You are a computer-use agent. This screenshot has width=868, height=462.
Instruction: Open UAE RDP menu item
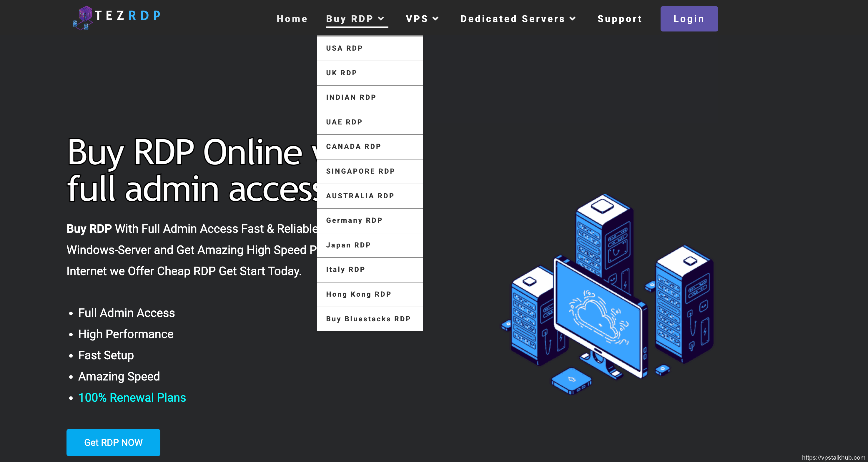click(x=344, y=122)
